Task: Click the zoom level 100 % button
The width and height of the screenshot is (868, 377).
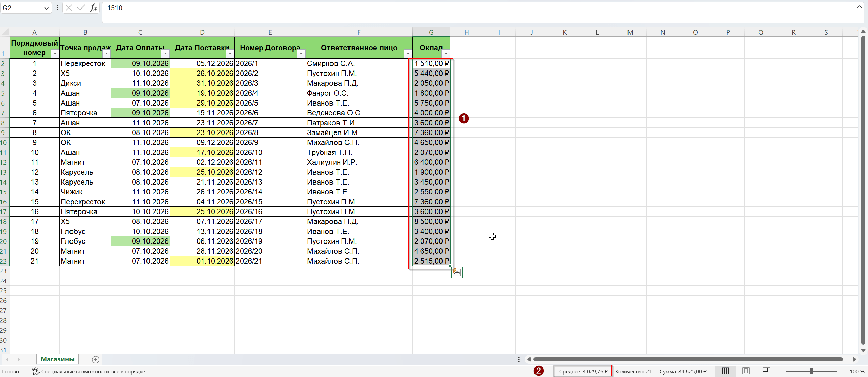Action: point(857,371)
